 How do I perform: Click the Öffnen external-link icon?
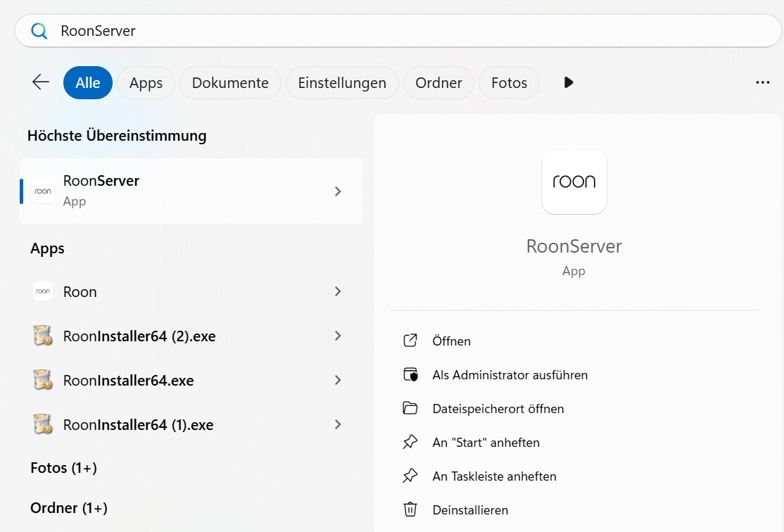coord(410,341)
